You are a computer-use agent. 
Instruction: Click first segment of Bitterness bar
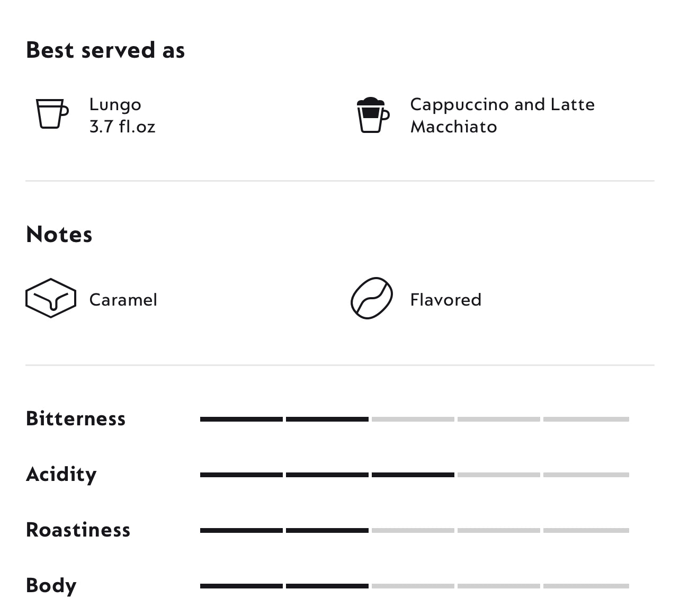pyautogui.click(x=241, y=419)
